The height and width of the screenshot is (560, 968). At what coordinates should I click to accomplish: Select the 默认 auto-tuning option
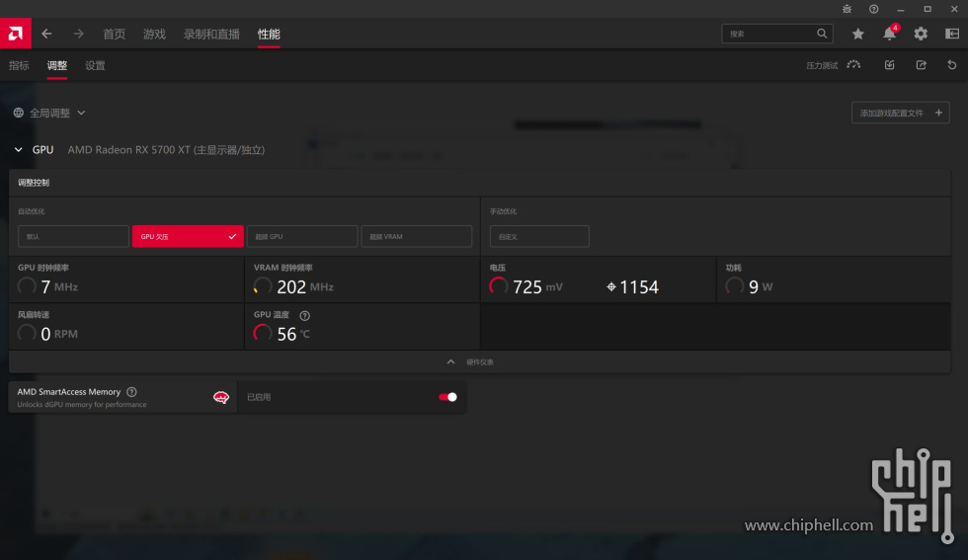(x=73, y=236)
